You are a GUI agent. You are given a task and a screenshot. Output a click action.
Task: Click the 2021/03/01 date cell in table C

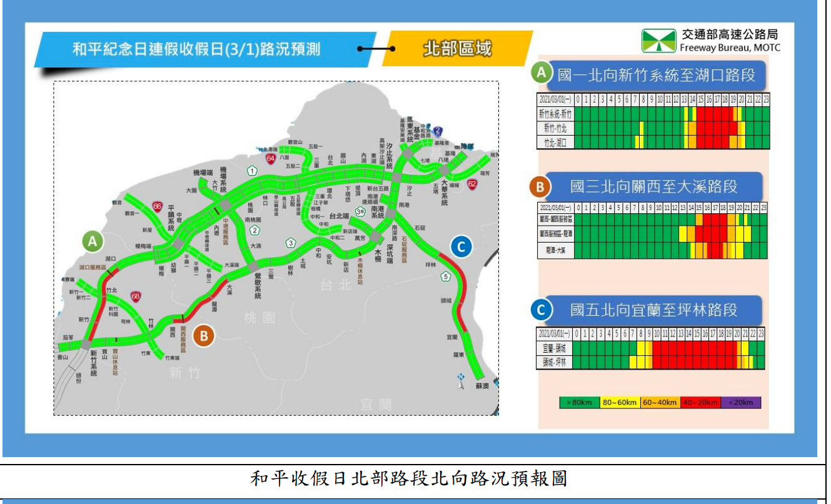(x=555, y=333)
